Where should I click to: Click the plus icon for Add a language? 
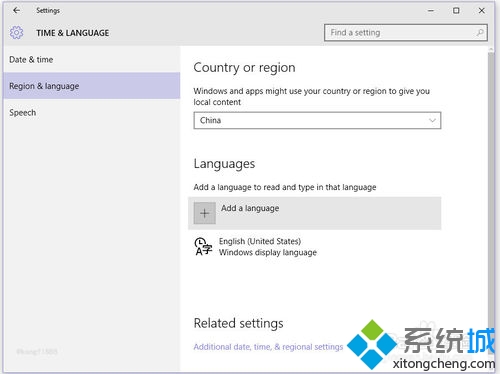(204, 213)
